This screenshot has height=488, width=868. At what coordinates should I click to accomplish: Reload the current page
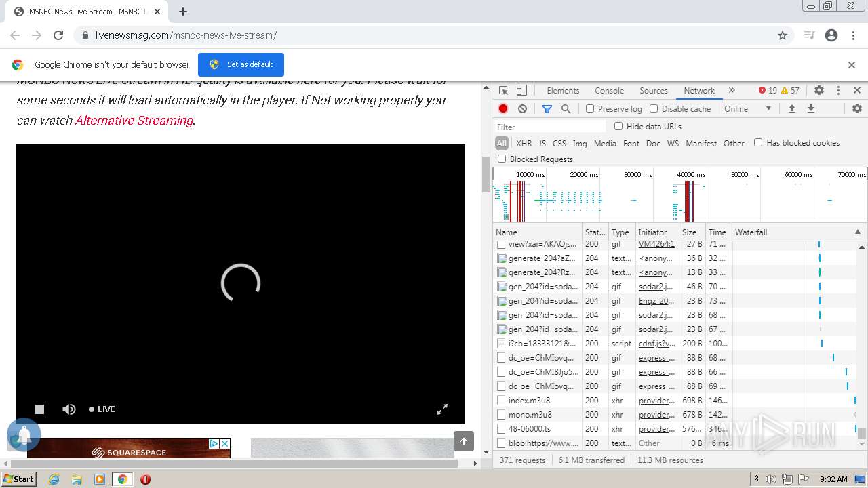(58, 35)
